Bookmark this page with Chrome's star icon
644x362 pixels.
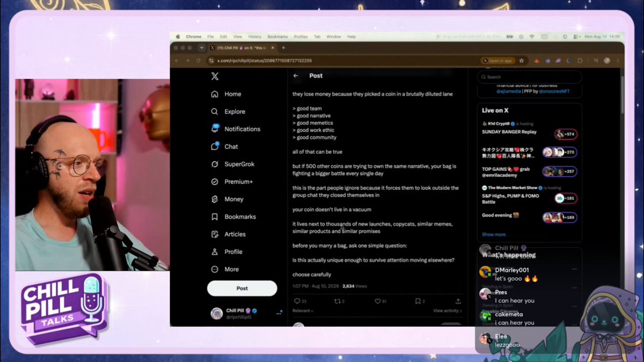click(521, 61)
